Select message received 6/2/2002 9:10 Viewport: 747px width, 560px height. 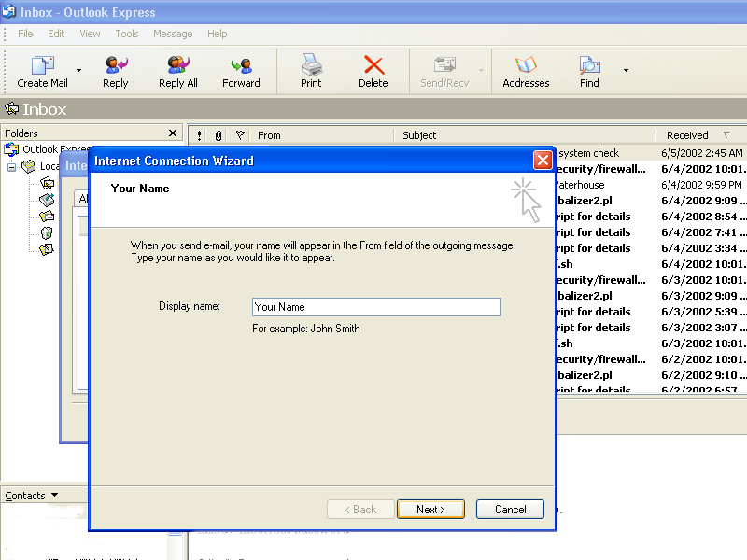click(x=651, y=375)
